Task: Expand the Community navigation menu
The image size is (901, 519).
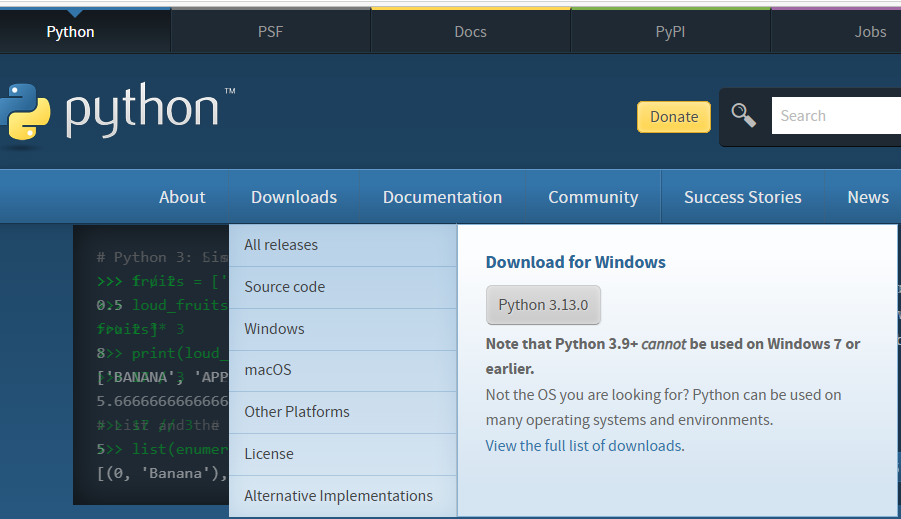Action: click(x=593, y=197)
